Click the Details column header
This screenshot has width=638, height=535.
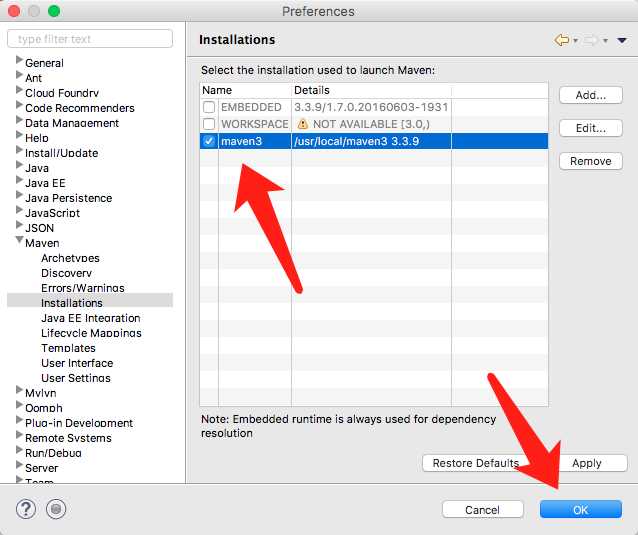click(x=371, y=90)
